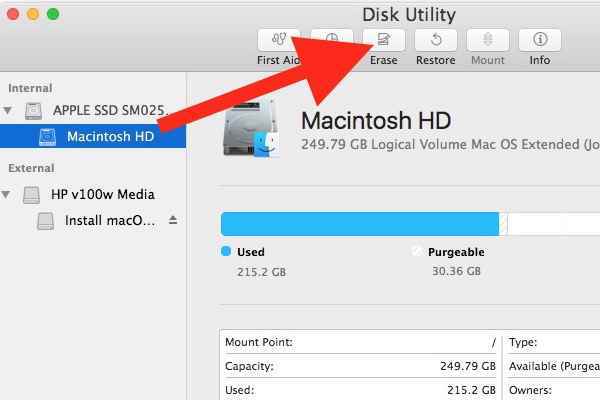Select the APPLE SSD drive in sidebar
600x400 pixels.
pyautogui.click(x=105, y=110)
